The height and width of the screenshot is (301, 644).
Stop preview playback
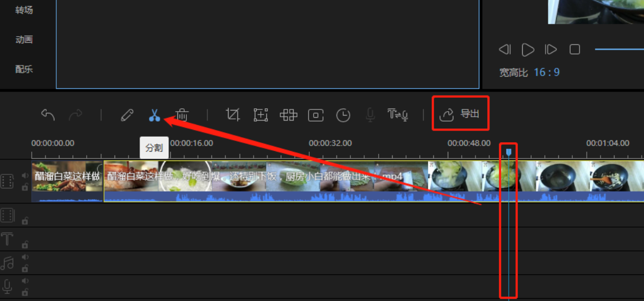point(574,49)
